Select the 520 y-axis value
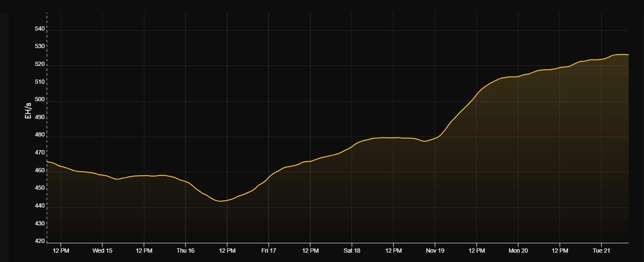 click(x=39, y=64)
